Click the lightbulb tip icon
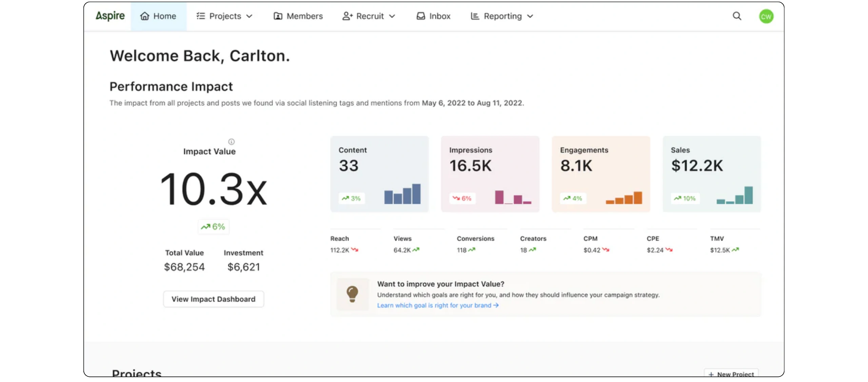This screenshot has height=382, width=868. coord(352,294)
